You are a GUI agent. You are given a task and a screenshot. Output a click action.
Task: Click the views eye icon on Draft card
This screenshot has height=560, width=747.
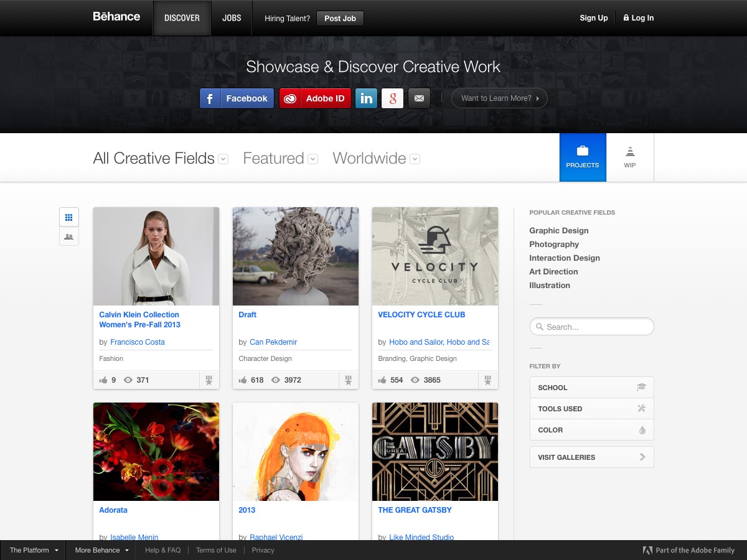(x=275, y=380)
